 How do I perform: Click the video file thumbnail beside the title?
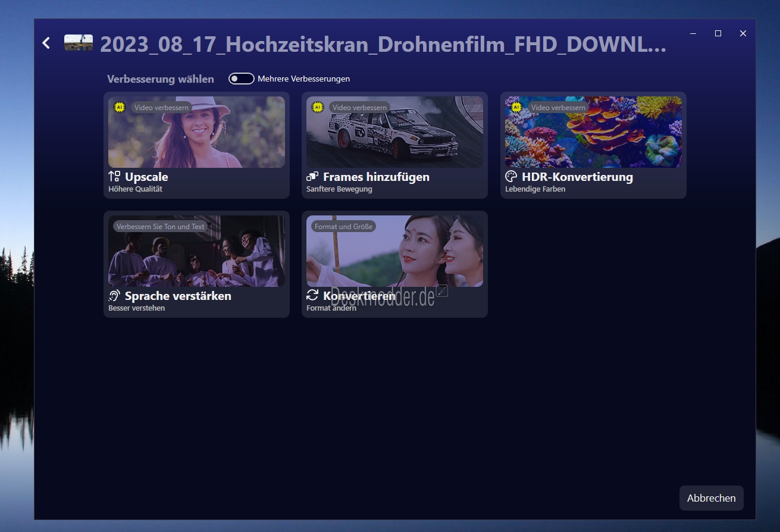79,42
